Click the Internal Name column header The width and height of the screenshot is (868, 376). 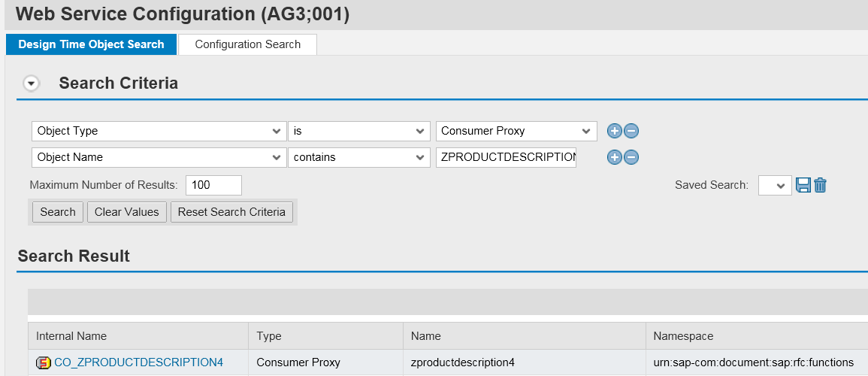[138, 336]
